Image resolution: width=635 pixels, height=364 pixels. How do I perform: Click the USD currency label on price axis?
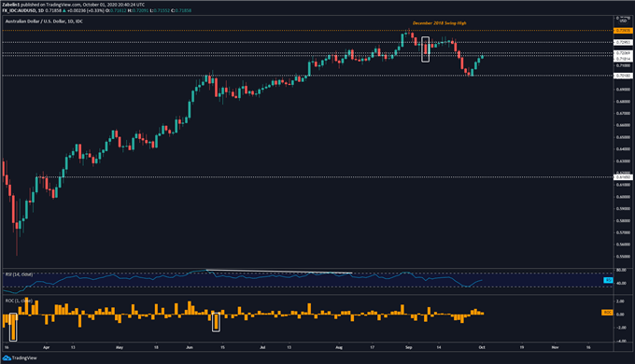(624, 21)
